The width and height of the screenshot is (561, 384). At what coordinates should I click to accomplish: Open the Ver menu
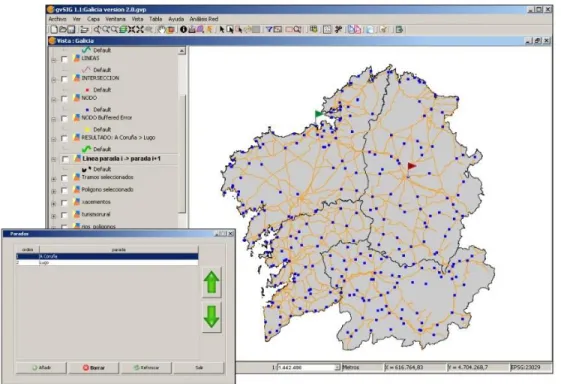click(77, 19)
